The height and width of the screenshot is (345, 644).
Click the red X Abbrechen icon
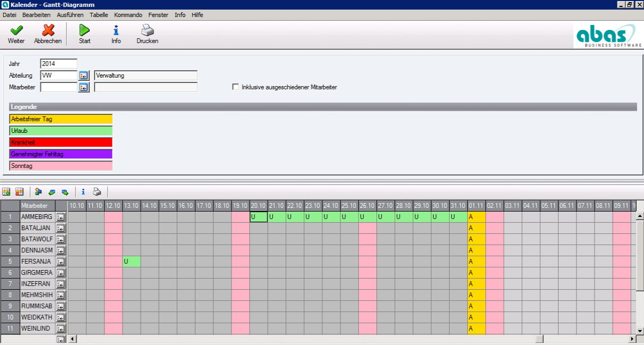pyautogui.click(x=48, y=31)
